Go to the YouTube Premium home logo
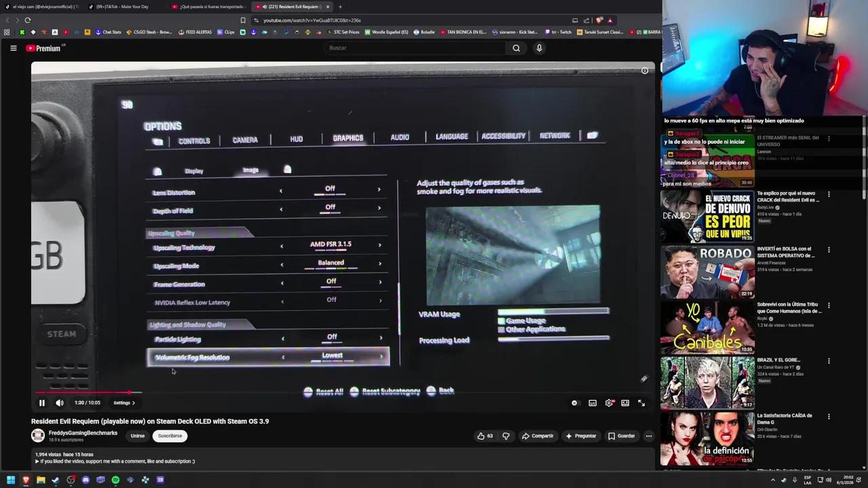The image size is (868, 488). (x=45, y=48)
